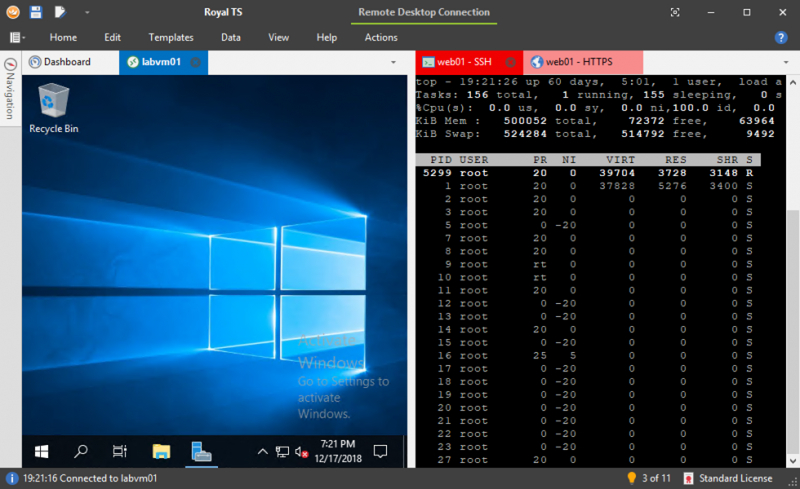Expand left tab group dropdown arrow
This screenshot has height=489, width=800.
[x=393, y=62]
